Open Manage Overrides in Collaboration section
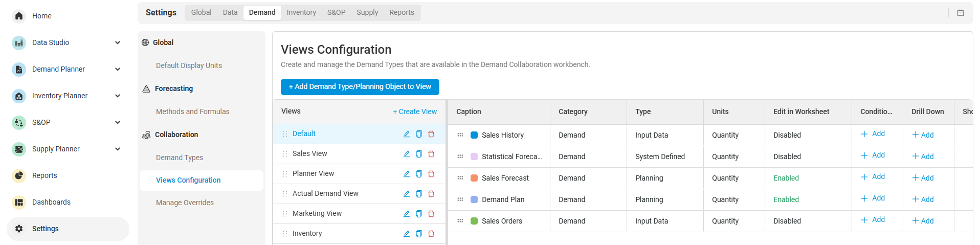Screen dimensions: 980x245 coord(185,203)
